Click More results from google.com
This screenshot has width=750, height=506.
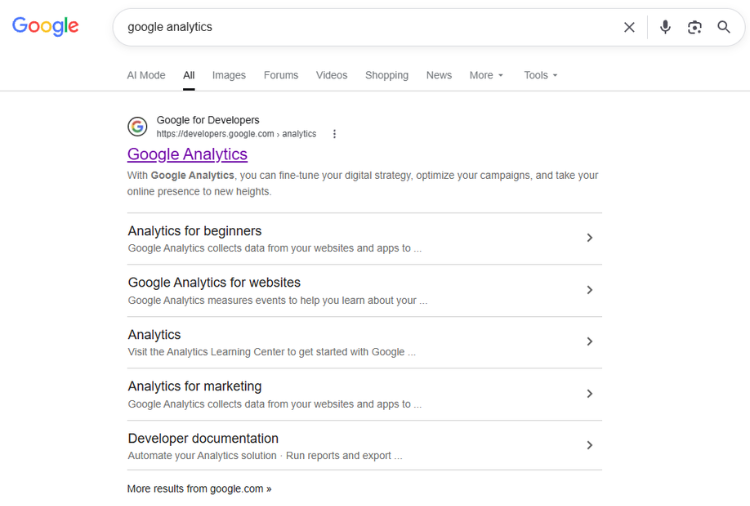coord(199,489)
